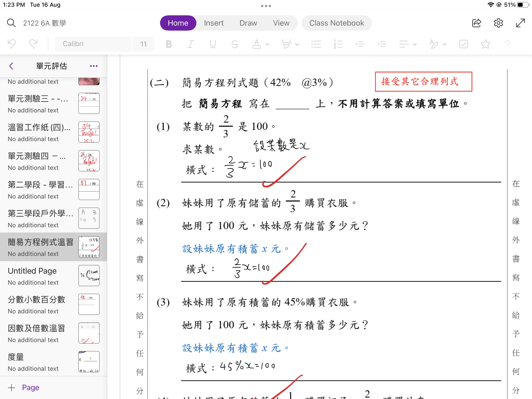This screenshot has width=532, height=399.
Task: Switch to the Draw tab
Action: (248, 23)
